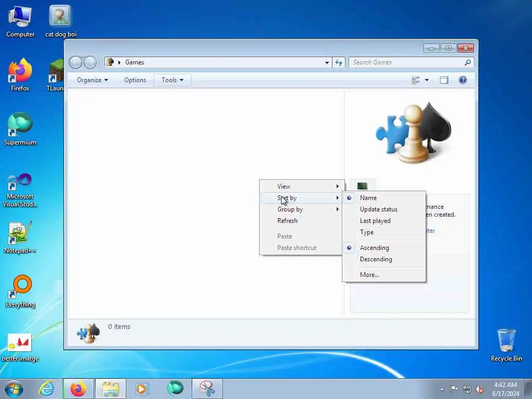Screen dimensions: 532x399
Task: Open Windows Explorer taskbar button
Action: point(111,389)
